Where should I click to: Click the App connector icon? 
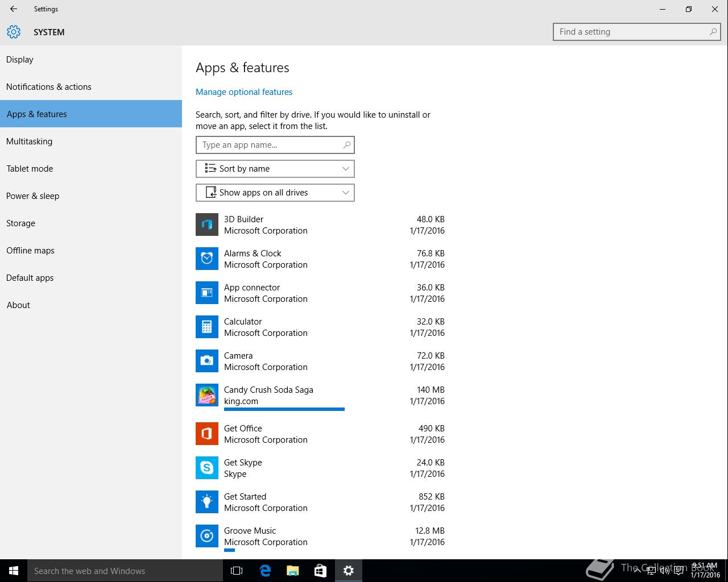207,293
